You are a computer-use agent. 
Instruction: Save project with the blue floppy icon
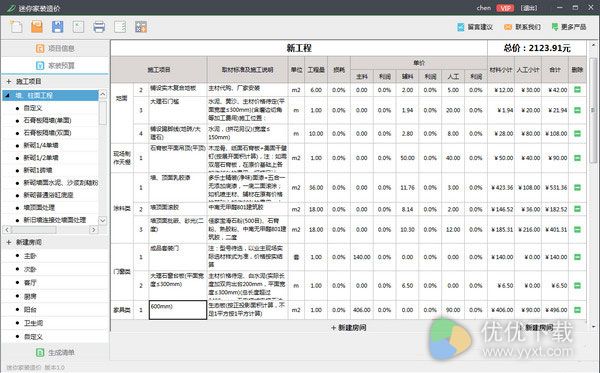pos(58,27)
